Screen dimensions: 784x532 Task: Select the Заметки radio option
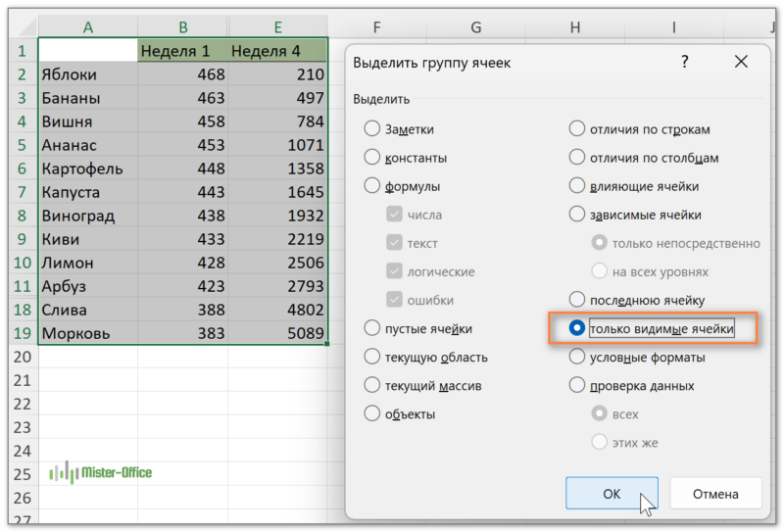(372, 129)
